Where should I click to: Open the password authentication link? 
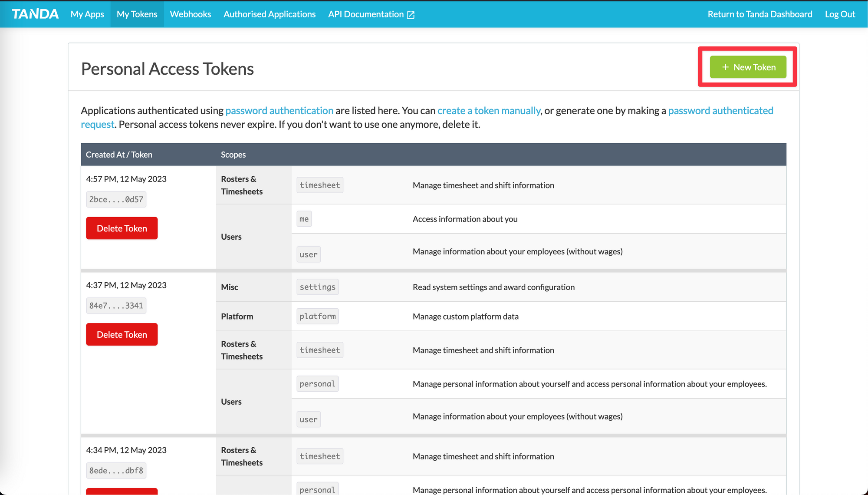(x=279, y=110)
